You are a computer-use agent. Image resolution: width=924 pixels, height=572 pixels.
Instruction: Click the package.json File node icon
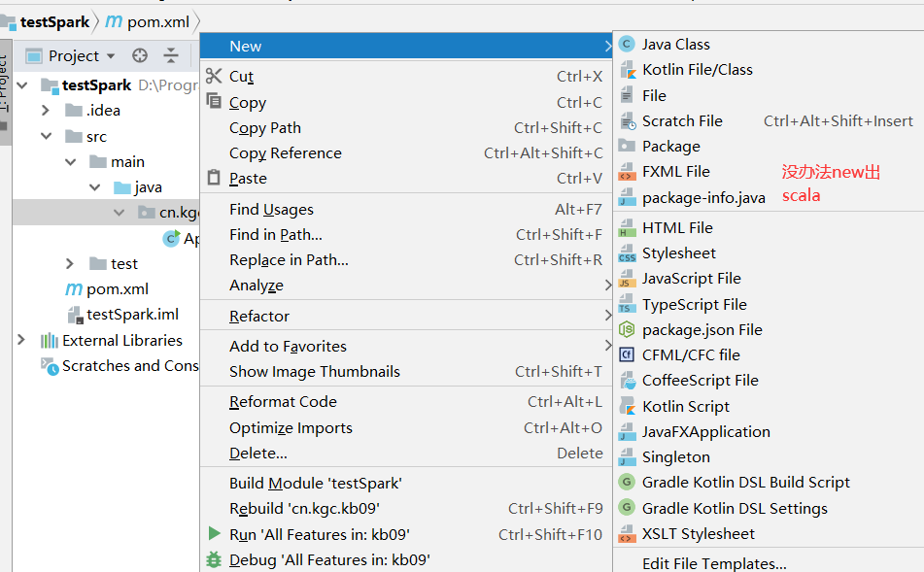point(627,329)
